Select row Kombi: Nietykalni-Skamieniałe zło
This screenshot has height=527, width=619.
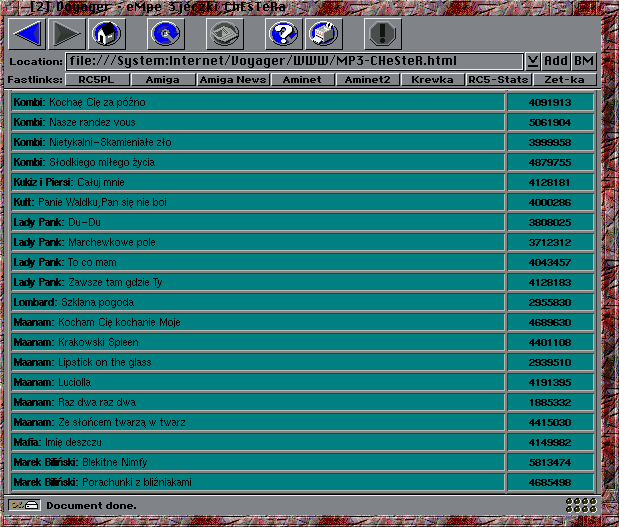[x=258, y=142]
